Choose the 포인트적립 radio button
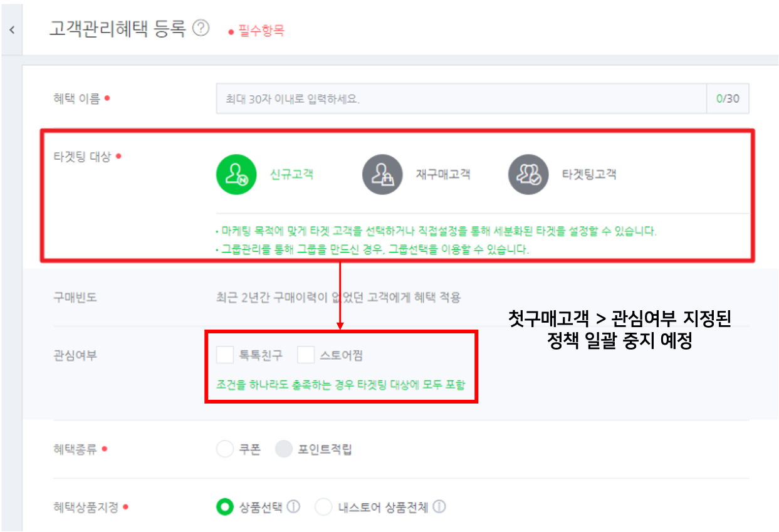The width and height of the screenshot is (779, 532). [284, 449]
